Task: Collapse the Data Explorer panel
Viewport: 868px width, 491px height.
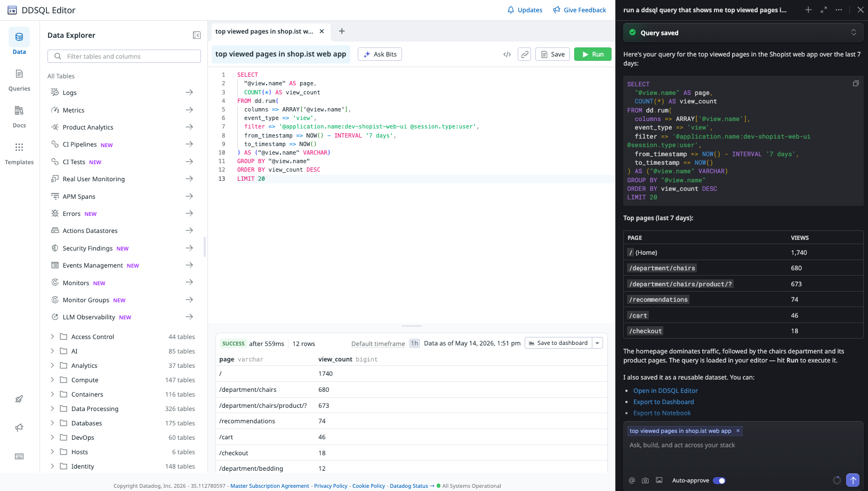Action: [197, 35]
